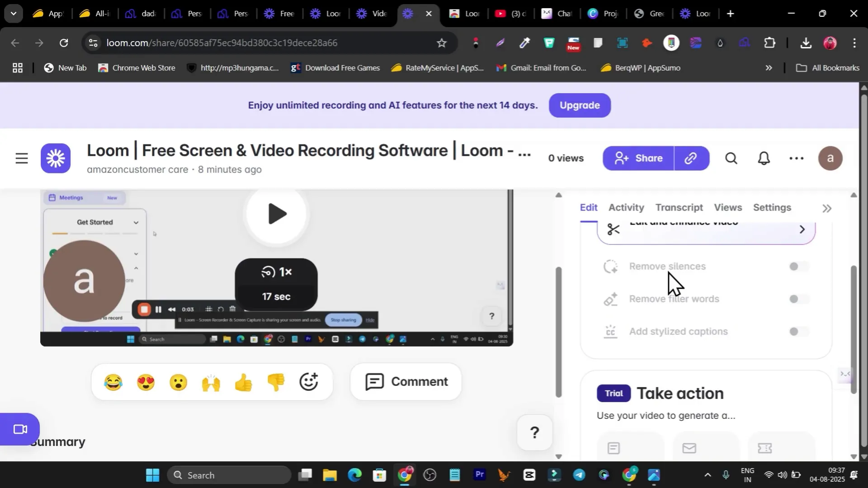
Task: Open the question mark help button
Action: pos(534,432)
